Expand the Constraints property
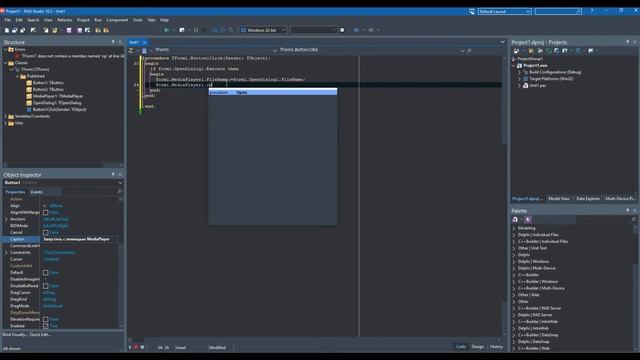Viewport: 640px width, 360px height. click(6, 253)
